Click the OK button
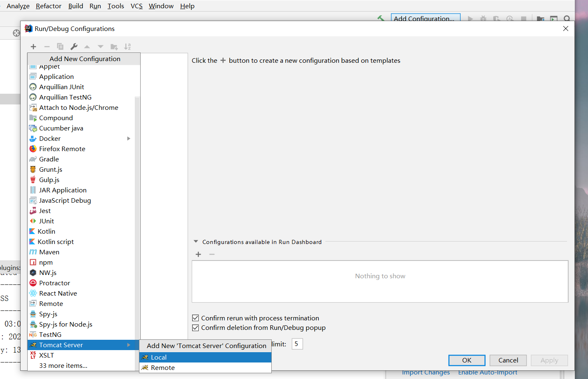Image resolution: width=588 pixels, height=379 pixels. pyautogui.click(x=467, y=360)
